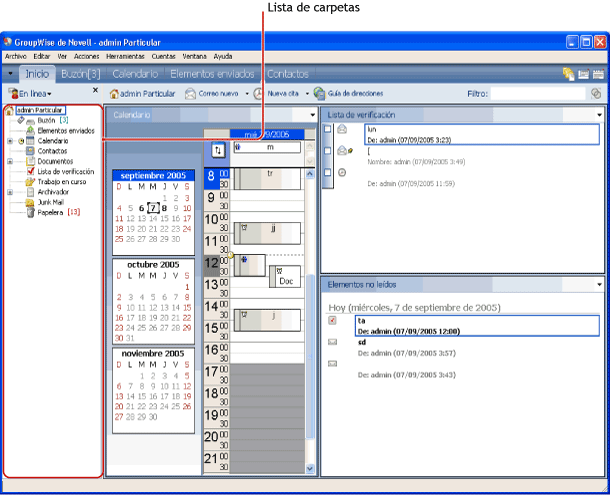610x495 pixels.
Task: Open the Calendario panel dropdown arrow
Action: click(x=312, y=115)
